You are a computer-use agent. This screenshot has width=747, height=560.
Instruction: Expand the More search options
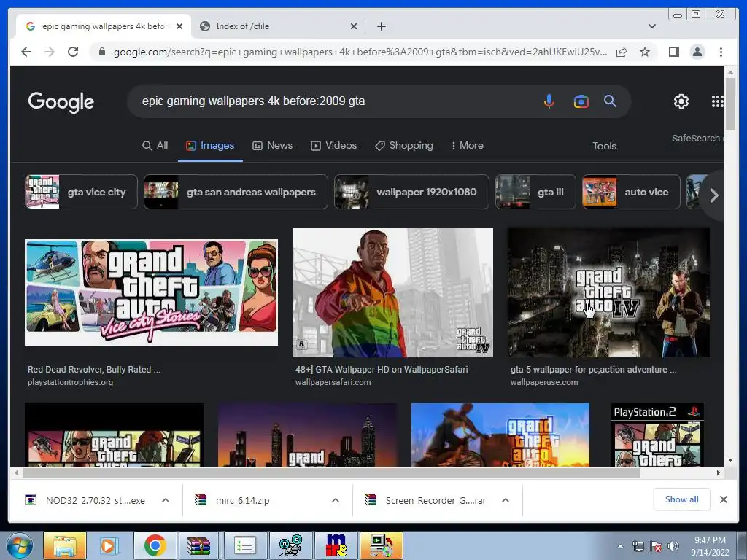point(468,145)
